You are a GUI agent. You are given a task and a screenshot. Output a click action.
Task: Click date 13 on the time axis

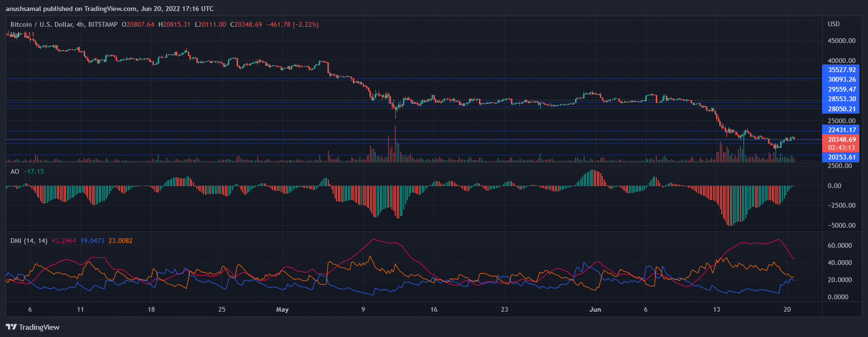[716, 309]
